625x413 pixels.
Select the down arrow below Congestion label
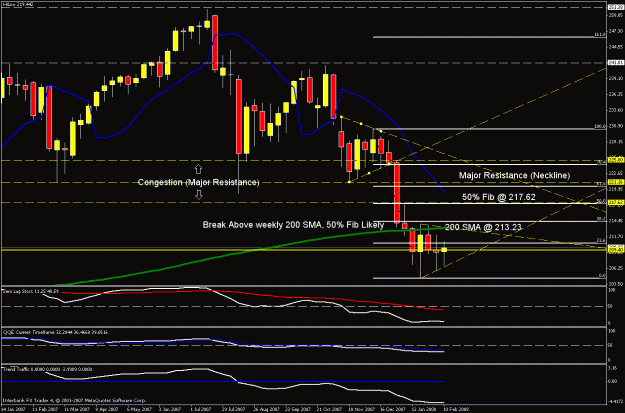pos(198,195)
